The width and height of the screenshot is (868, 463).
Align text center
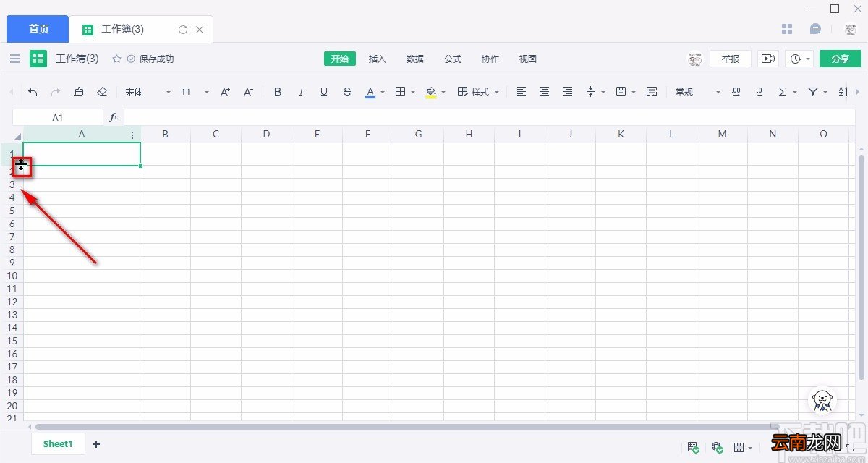545,92
